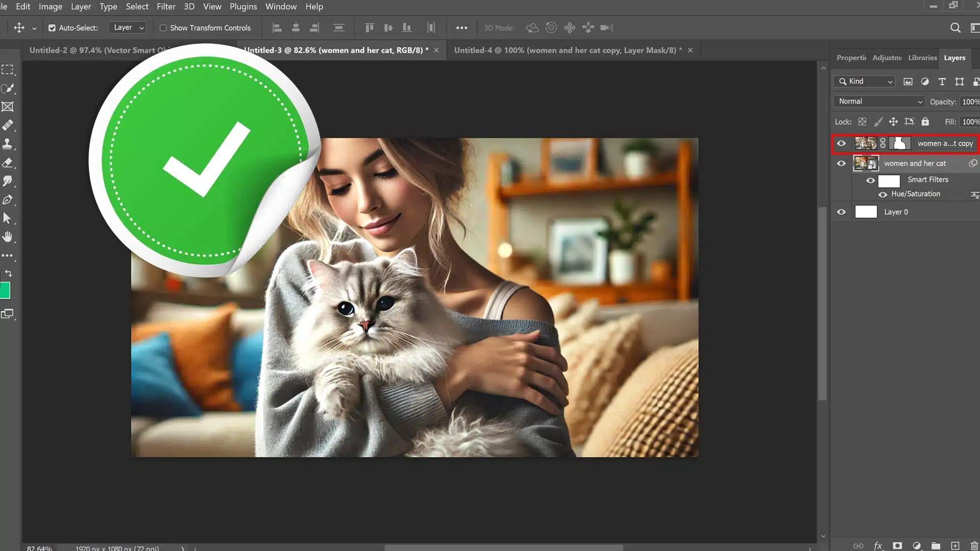
Task: Select the women a...t copy layer mask thumbnail
Action: (899, 143)
